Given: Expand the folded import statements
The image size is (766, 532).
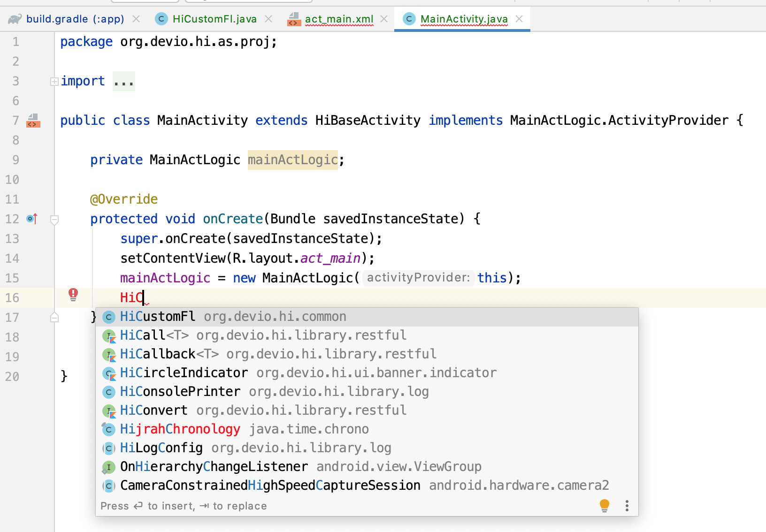Looking at the screenshot, I should point(54,81).
